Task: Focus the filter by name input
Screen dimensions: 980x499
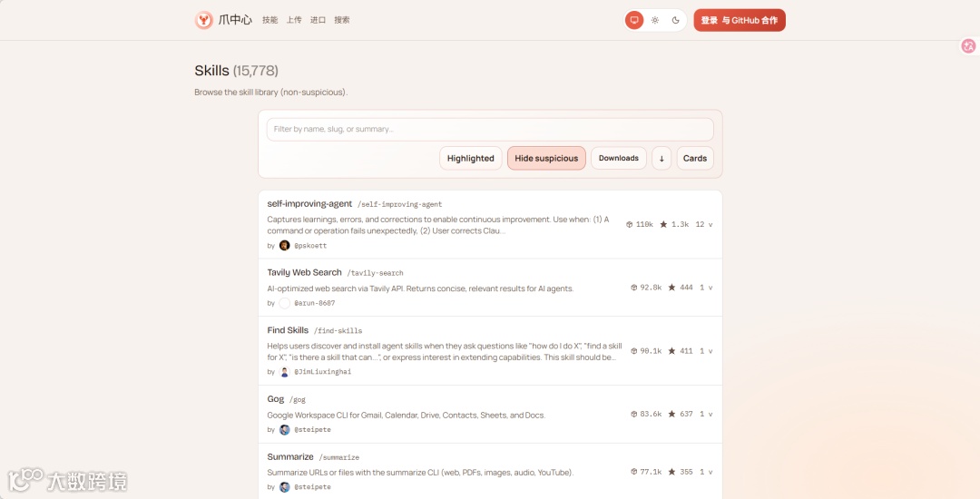Action: coord(490,129)
